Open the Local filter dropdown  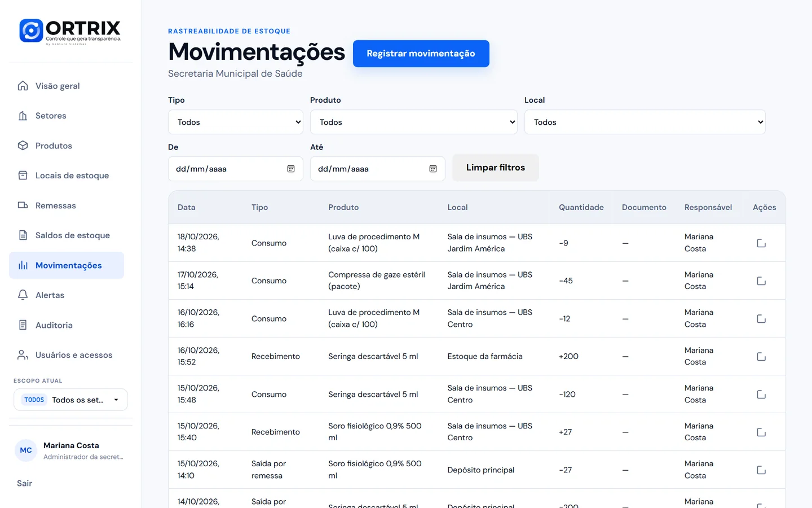[x=645, y=122]
